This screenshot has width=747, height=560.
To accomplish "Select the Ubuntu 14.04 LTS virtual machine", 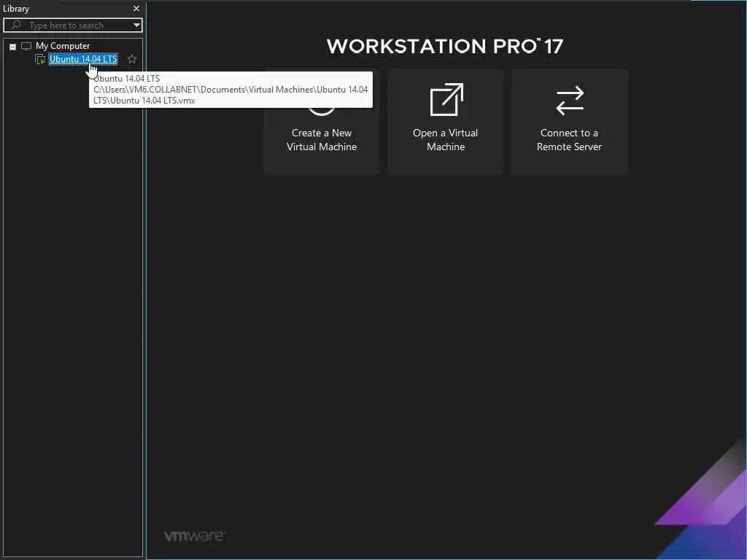I will [83, 59].
